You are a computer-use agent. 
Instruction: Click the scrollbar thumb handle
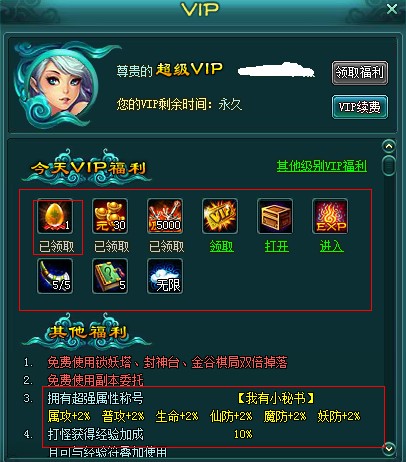point(389,165)
